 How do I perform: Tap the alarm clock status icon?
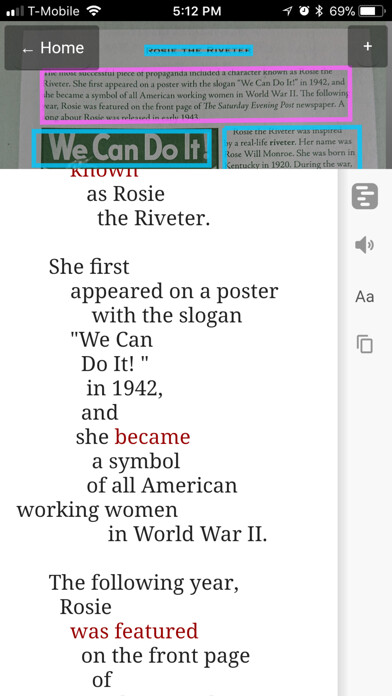click(x=304, y=11)
